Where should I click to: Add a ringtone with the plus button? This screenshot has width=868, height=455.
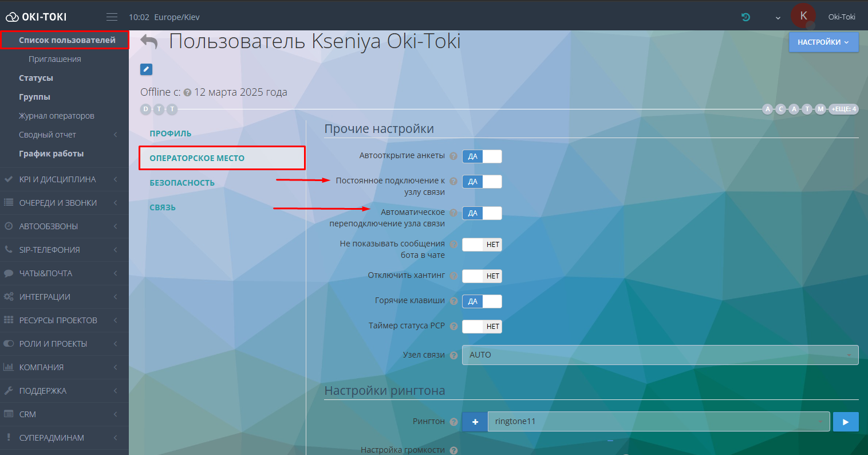(475, 421)
